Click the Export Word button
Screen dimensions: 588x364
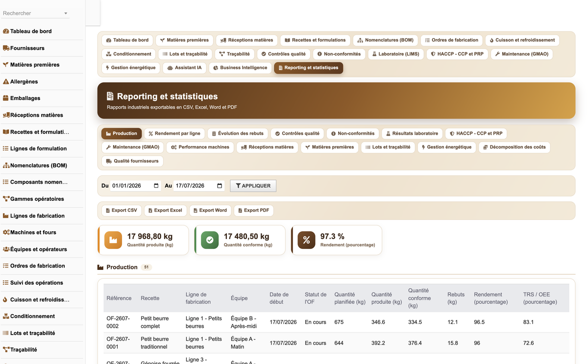210,210
